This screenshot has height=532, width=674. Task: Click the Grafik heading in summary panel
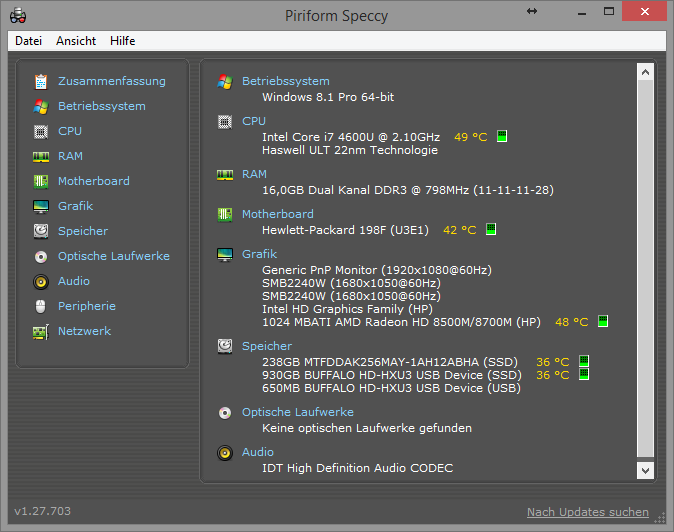pos(260,254)
